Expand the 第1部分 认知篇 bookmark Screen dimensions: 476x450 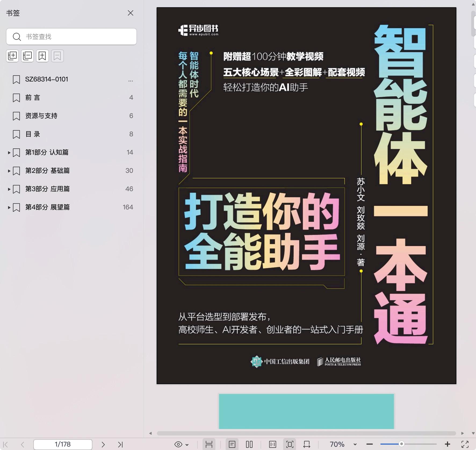point(9,153)
